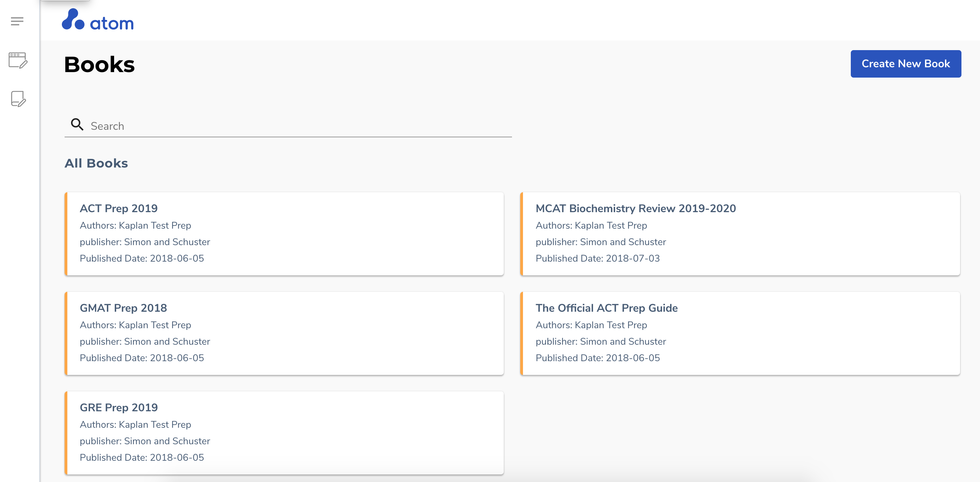
Task: Click the search magnifier icon
Action: [x=77, y=124]
